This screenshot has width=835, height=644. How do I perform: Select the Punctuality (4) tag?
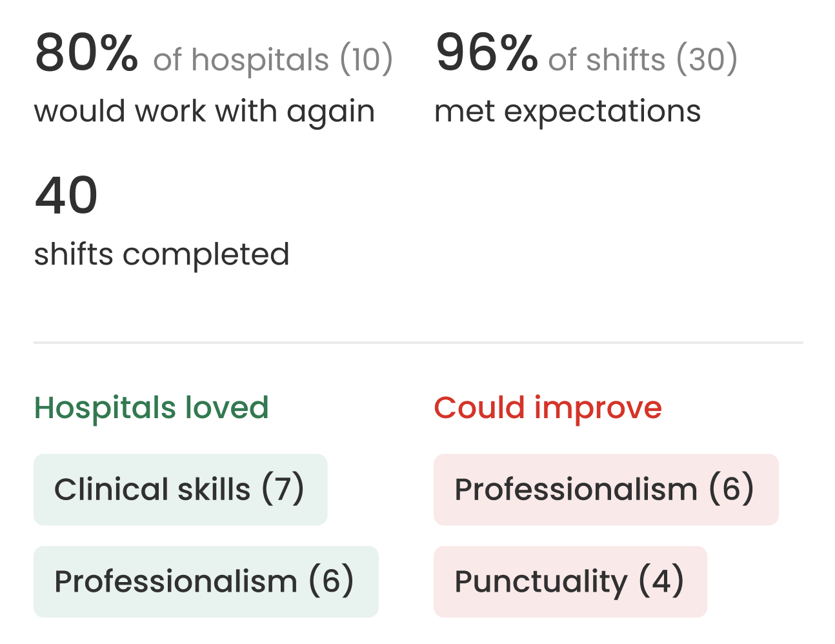pos(570,581)
